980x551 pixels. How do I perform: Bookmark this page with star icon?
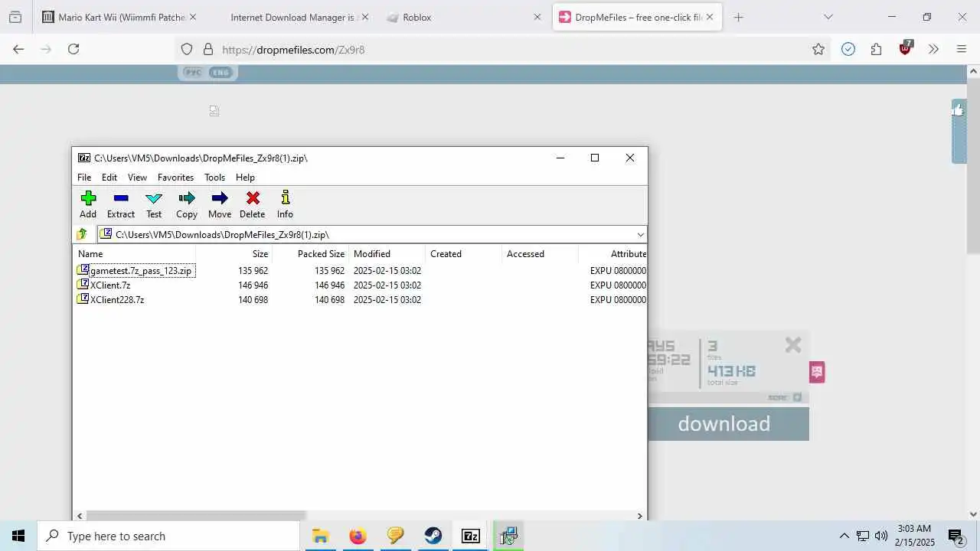tap(818, 49)
